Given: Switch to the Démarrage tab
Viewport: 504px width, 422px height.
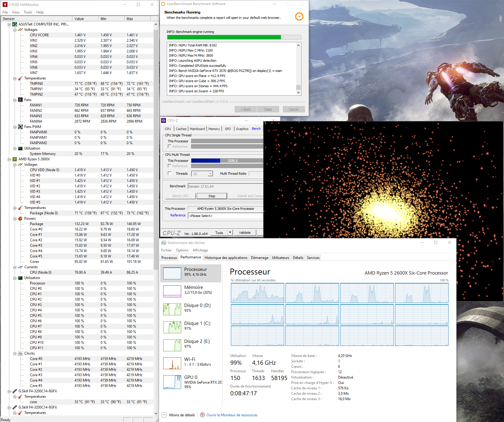Looking at the screenshot, I should tap(260, 258).
